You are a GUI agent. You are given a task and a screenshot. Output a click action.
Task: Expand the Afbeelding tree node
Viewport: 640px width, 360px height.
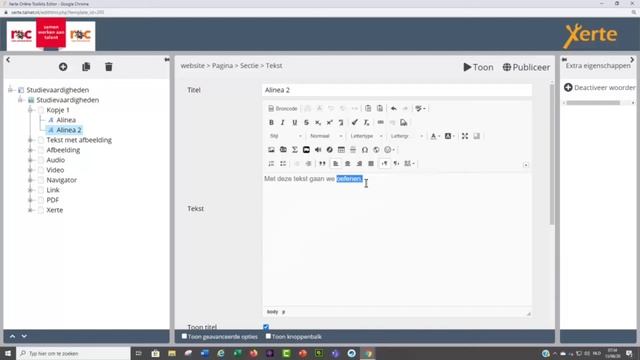click(x=30, y=150)
